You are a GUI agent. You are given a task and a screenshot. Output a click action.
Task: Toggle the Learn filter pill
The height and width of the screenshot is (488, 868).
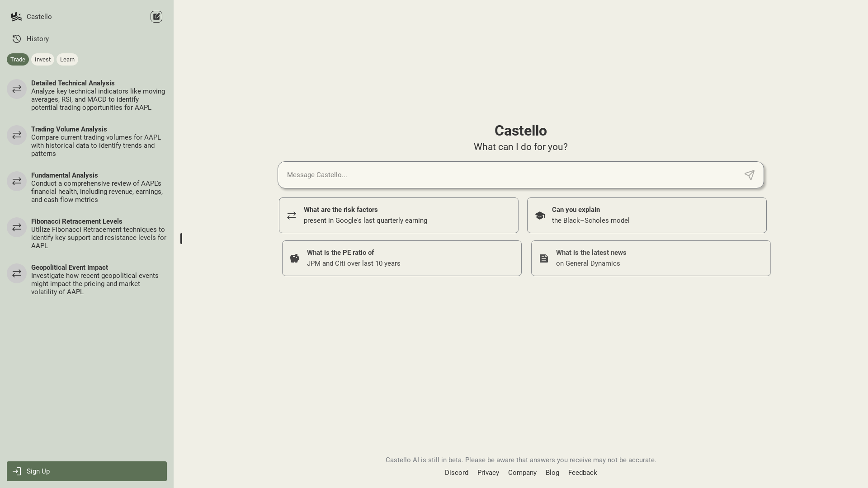(x=67, y=59)
